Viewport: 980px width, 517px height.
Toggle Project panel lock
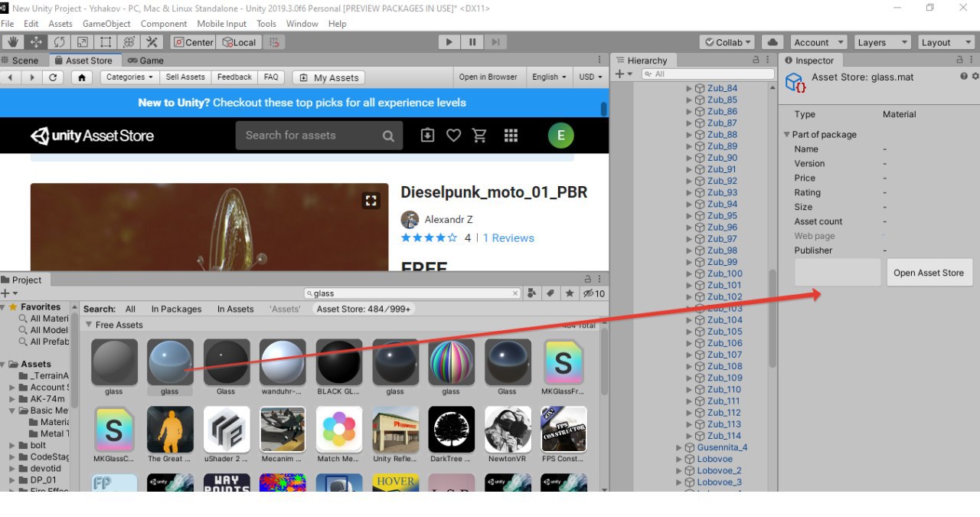(587, 280)
